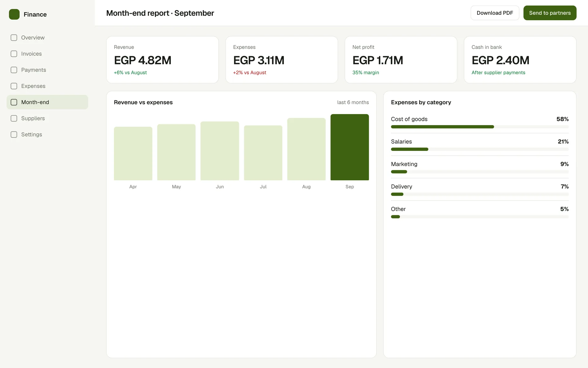
Task: Click the icon beside Month-end
Action: (14, 102)
